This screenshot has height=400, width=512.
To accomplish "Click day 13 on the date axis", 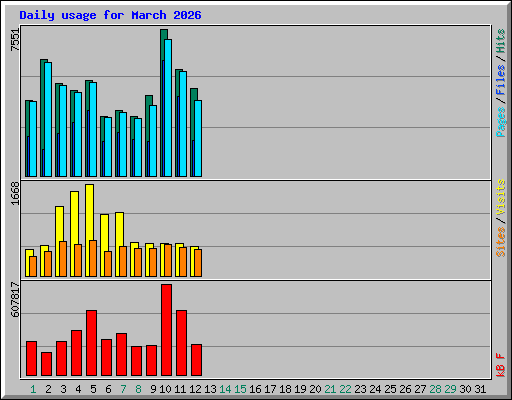I will pos(210,389).
